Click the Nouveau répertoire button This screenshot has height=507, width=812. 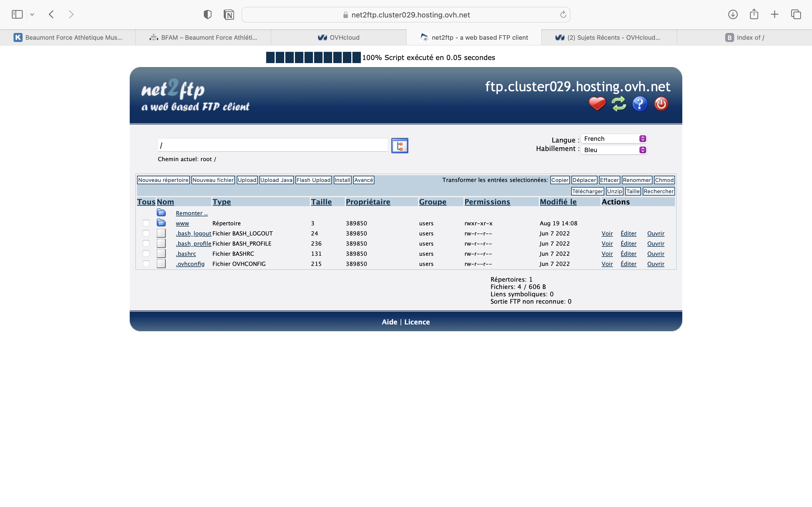pyautogui.click(x=163, y=180)
